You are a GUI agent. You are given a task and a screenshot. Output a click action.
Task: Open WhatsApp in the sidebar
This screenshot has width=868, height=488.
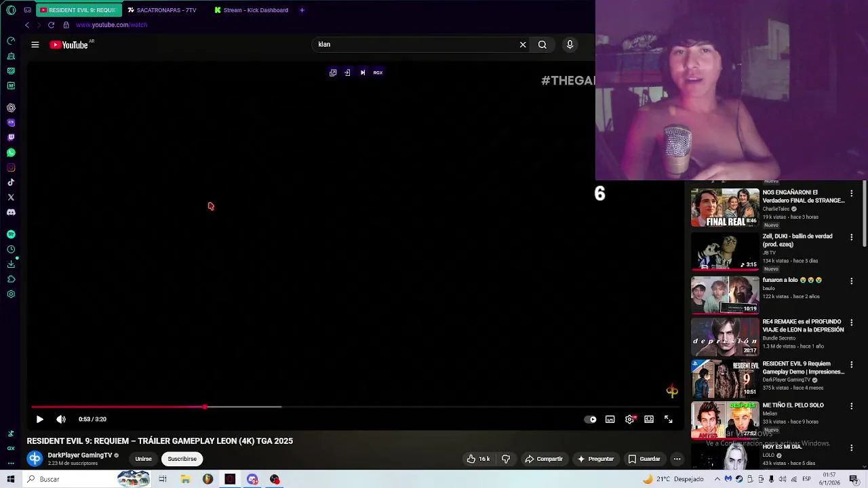pyautogui.click(x=11, y=152)
